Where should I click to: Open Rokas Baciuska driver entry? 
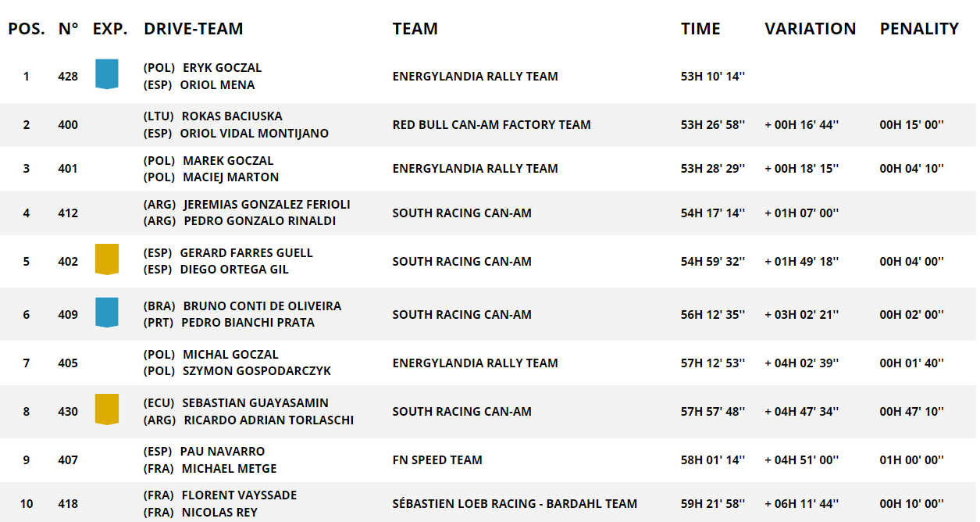pos(232,116)
